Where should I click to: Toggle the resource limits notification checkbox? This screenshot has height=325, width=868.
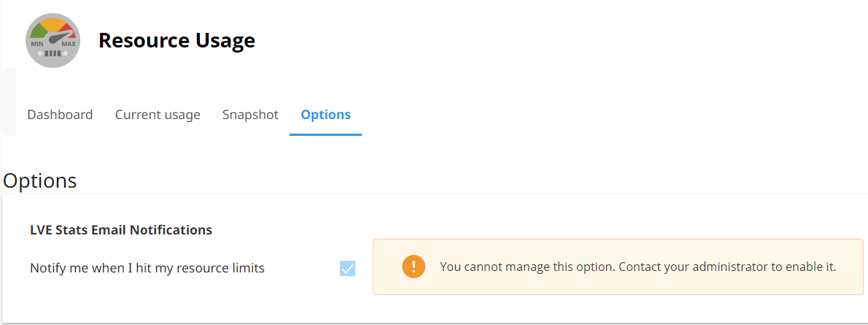[x=348, y=268]
